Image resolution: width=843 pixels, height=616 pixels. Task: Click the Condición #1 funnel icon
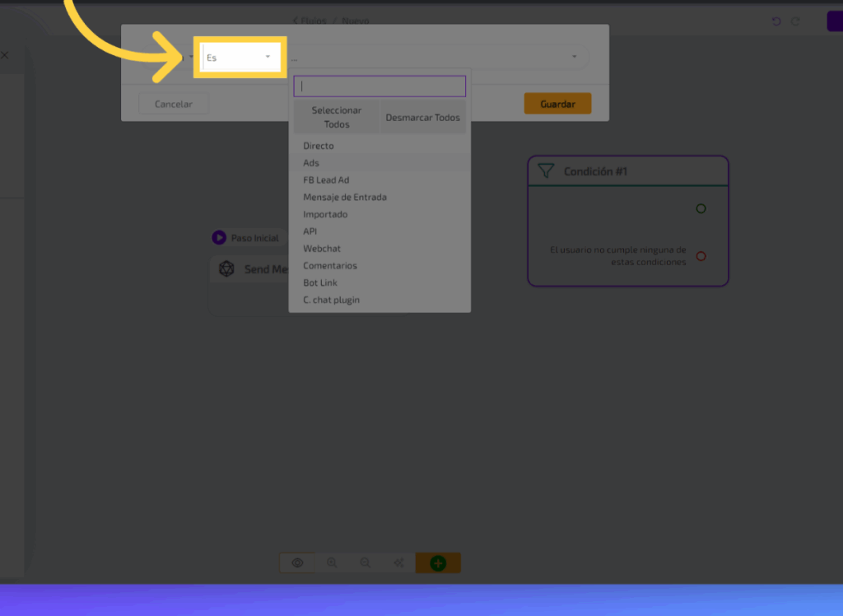[x=546, y=171]
